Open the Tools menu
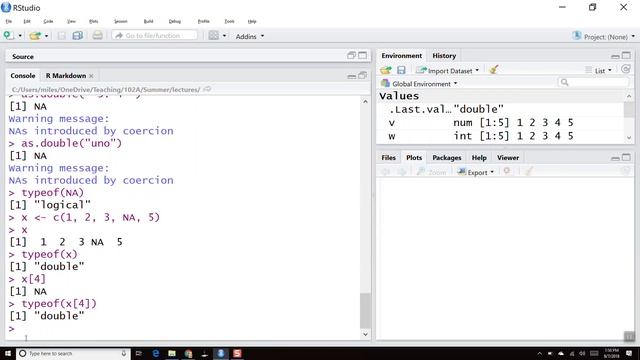Image resolution: width=640 pixels, height=360 pixels. (x=229, y=21)
